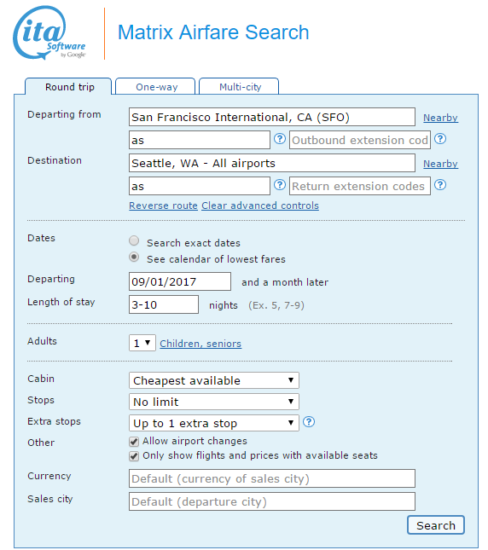Open the Cabin dropdown

click(x=214, y=381)
